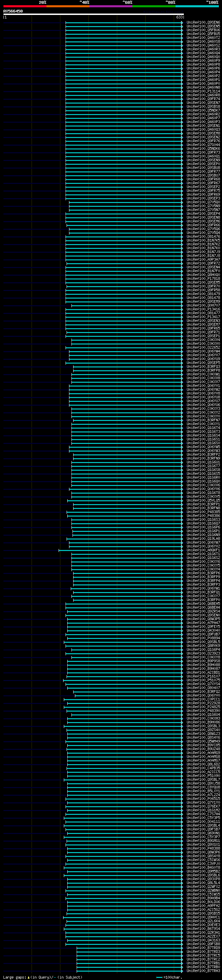
Task: Click the purple ~60% identity legend segment
Action: coord(111,6)
